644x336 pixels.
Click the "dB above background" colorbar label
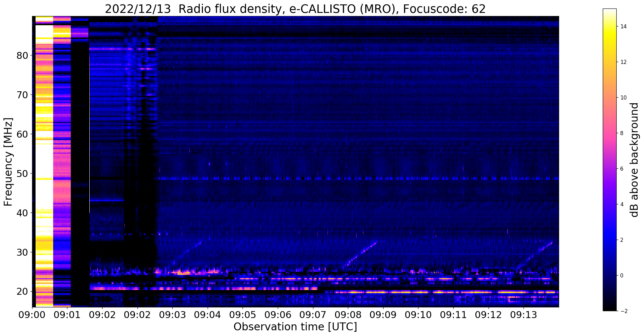pyautogui.click(x=635, y=160)
